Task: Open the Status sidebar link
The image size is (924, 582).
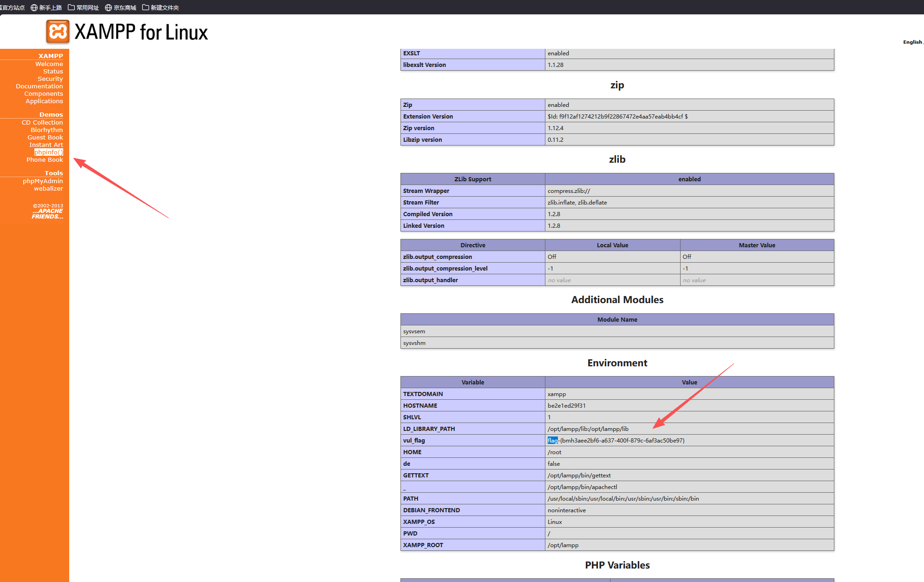Action: [53, 71]
